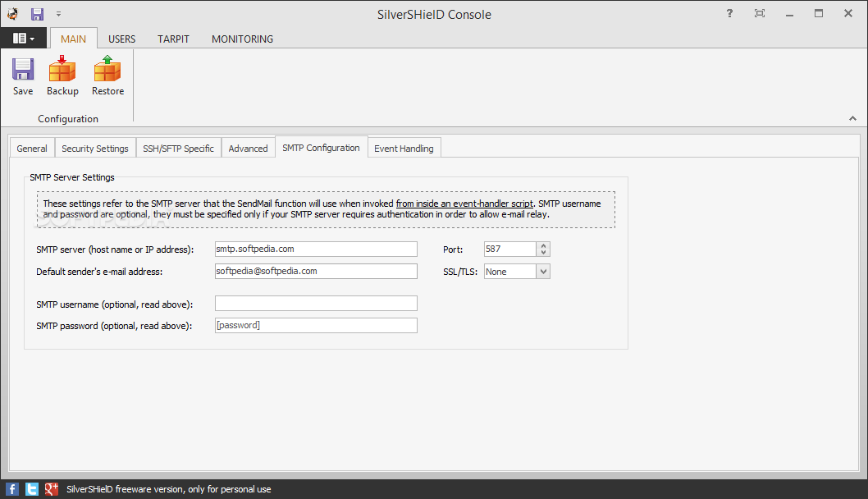868x499 pixels.
Task: Open the quick access toolbar customize arrow
Action: 59,14
